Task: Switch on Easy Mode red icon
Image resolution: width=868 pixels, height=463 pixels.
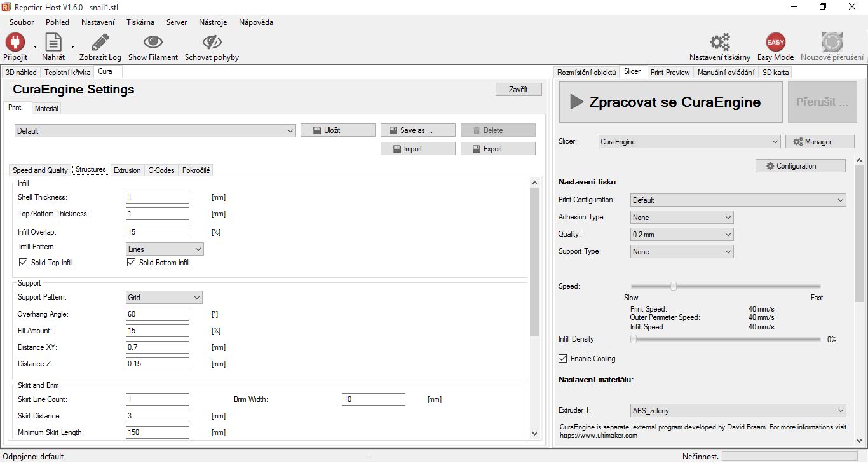Action: 775,43
